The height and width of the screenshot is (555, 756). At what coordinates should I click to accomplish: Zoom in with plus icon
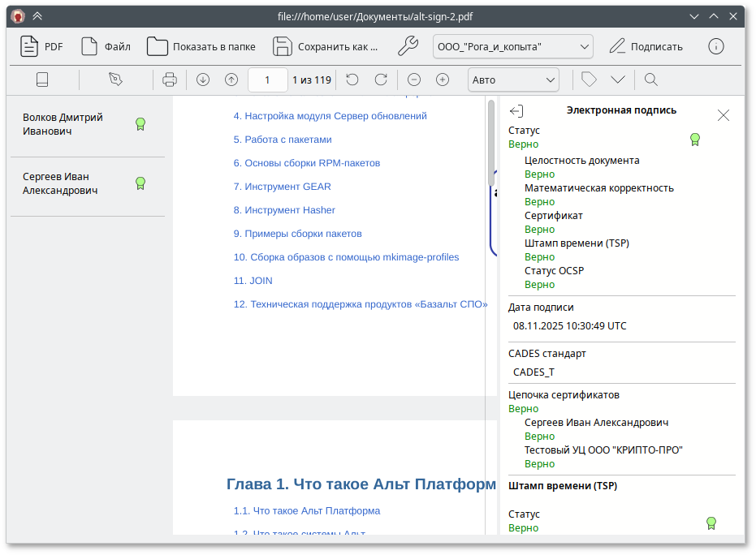tap(443, 80)
